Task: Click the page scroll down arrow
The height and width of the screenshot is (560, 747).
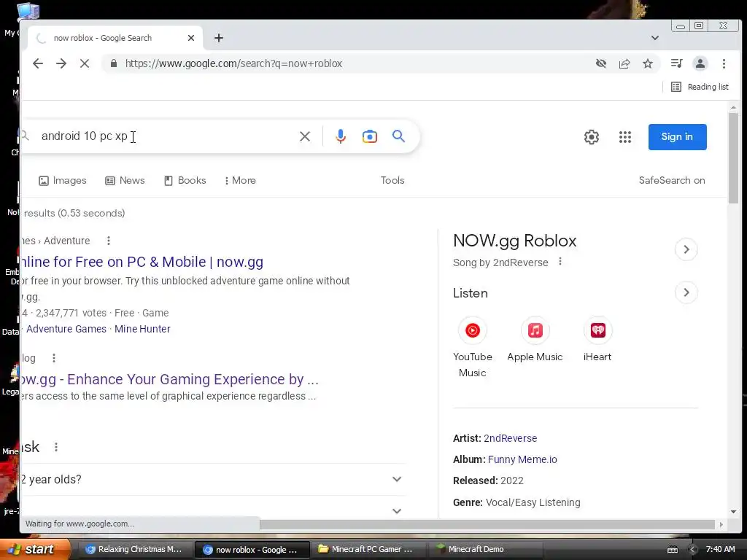Action: [x=733, y=512]
